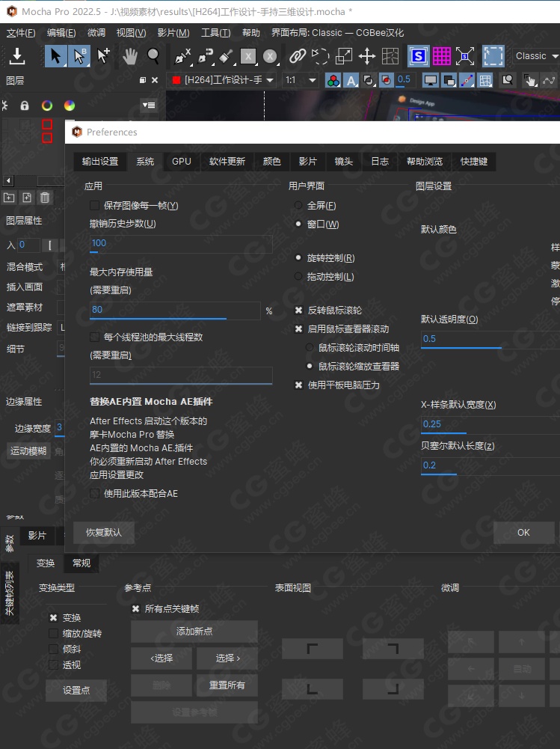Viewport: 560px width, 749px height.
Task: Toggle the blue S surface icon
Action: 418,56
